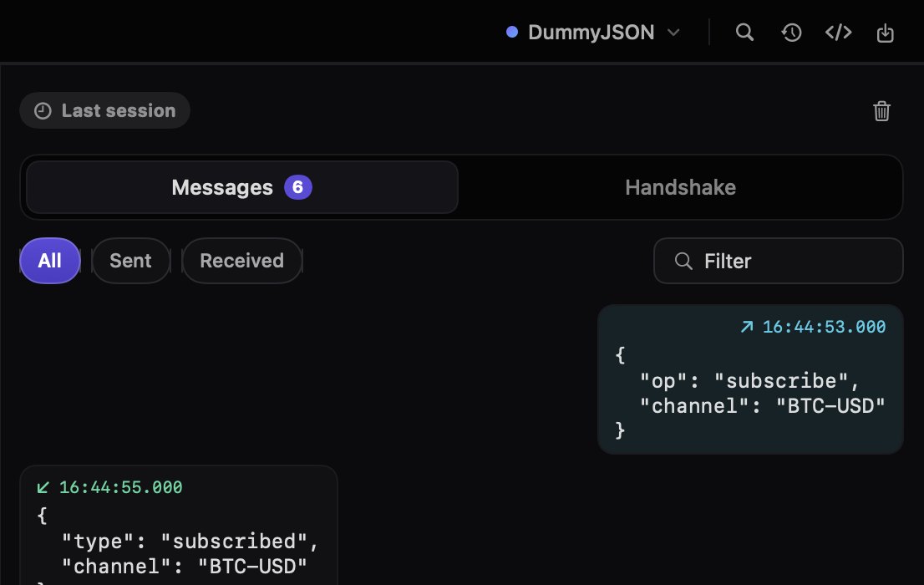Open request history clock icon
Viewport: 924px width, 585px height.
pyautogui.click(x=791, y=32)
